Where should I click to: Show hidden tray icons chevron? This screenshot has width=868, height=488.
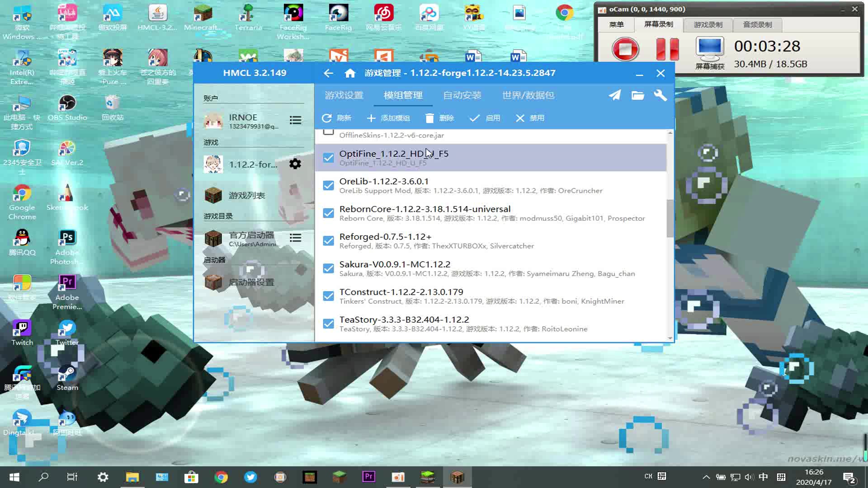click(x=706, y=477)
